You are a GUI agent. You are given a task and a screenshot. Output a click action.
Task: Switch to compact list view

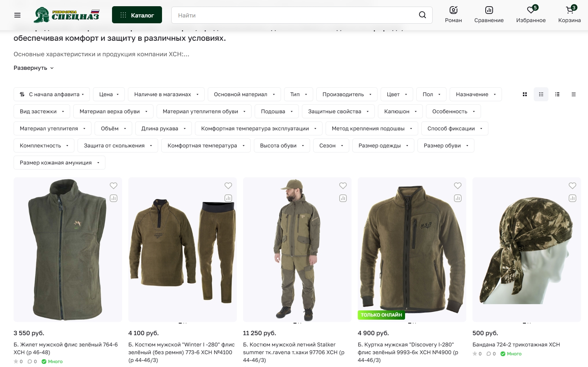point(573,94)
